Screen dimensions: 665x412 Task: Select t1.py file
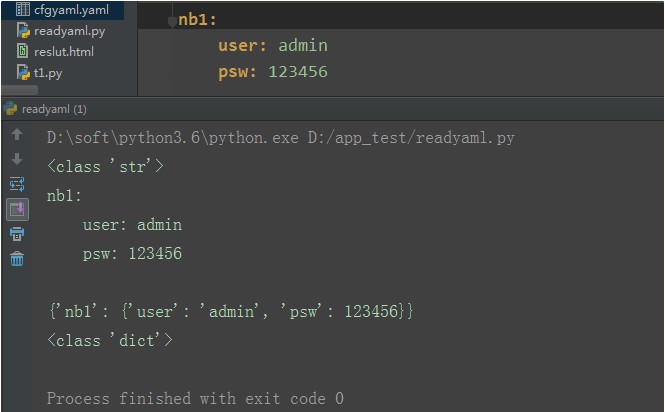(x=48, y=73)
